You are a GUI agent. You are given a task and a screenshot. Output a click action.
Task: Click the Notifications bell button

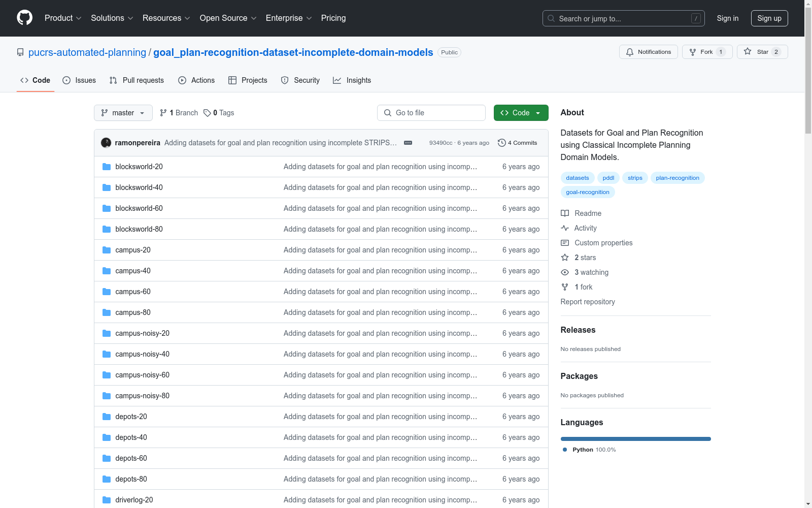pos(648,52)
